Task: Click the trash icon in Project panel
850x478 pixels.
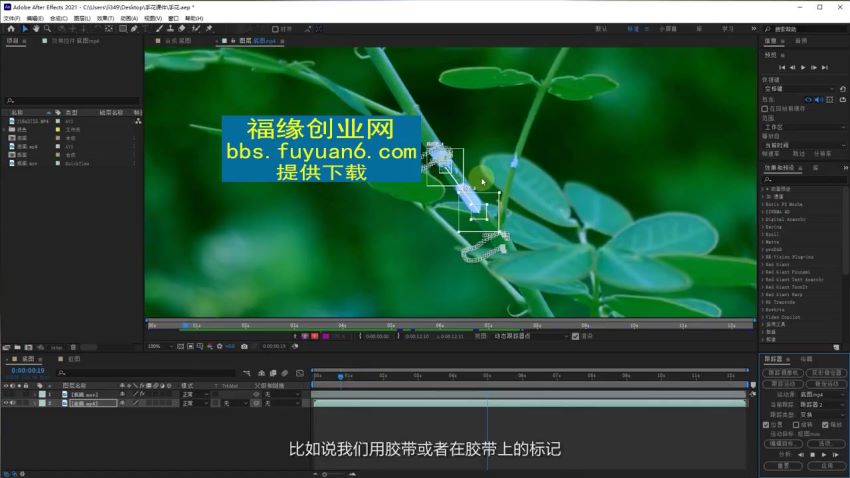Action: pos(73,347)
